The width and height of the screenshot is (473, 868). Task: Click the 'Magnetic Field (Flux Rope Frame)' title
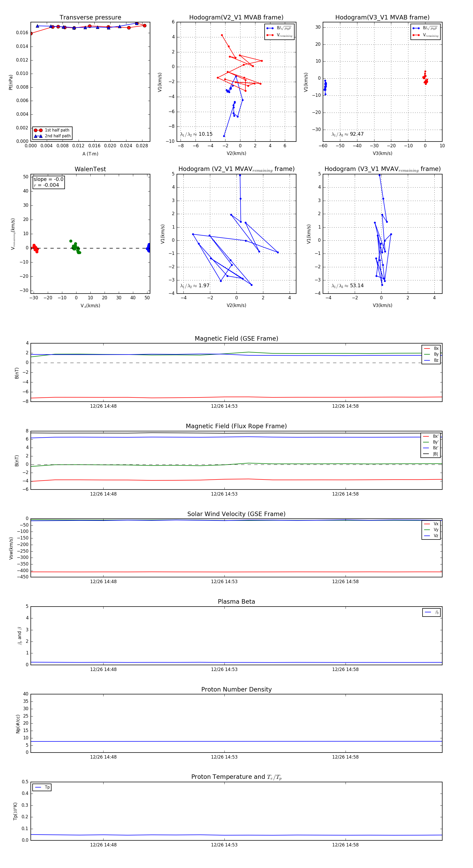pos(236,426)
